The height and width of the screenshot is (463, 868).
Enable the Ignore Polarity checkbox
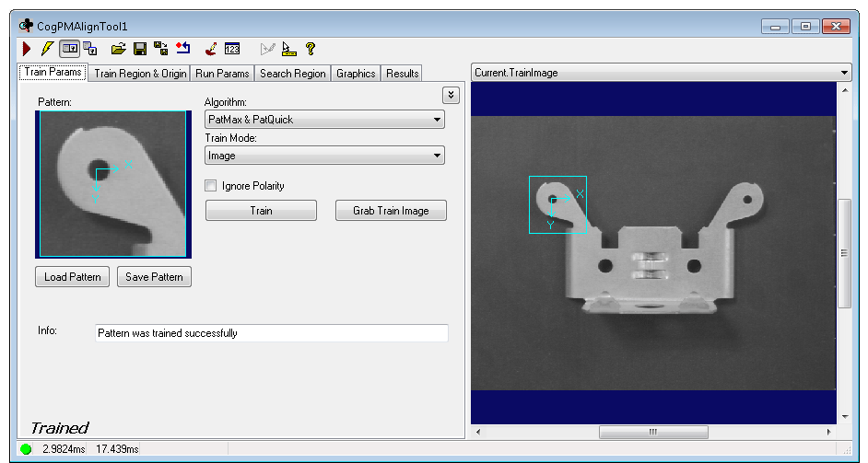pyautogui.click(x=210, y=186)
